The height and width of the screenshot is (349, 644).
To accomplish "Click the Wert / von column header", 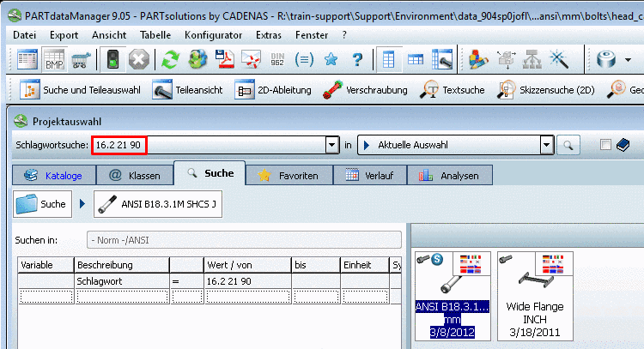I will pyautogui.click(x=247, y=265).
